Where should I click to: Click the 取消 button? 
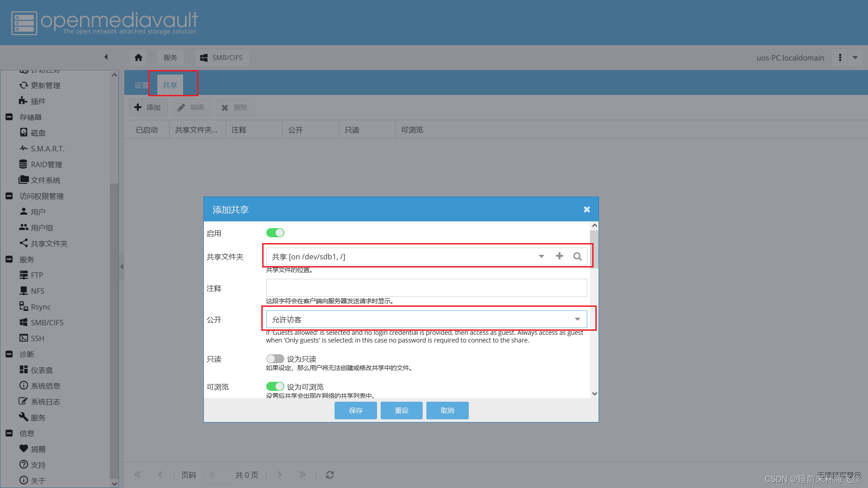pos(447,410)
